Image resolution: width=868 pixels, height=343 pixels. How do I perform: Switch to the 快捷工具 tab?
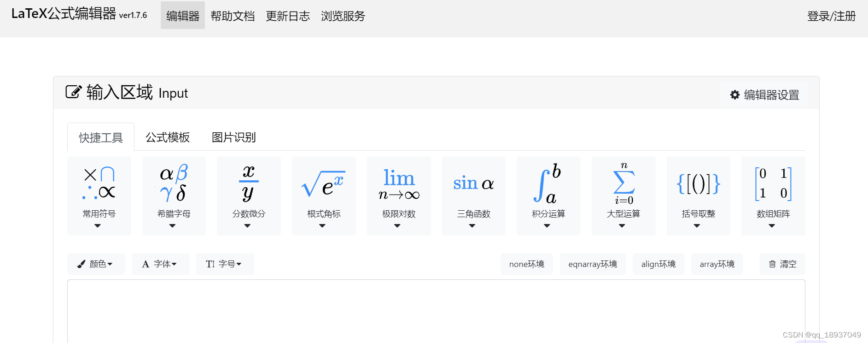pyautogui.click(x=101, y=137)
